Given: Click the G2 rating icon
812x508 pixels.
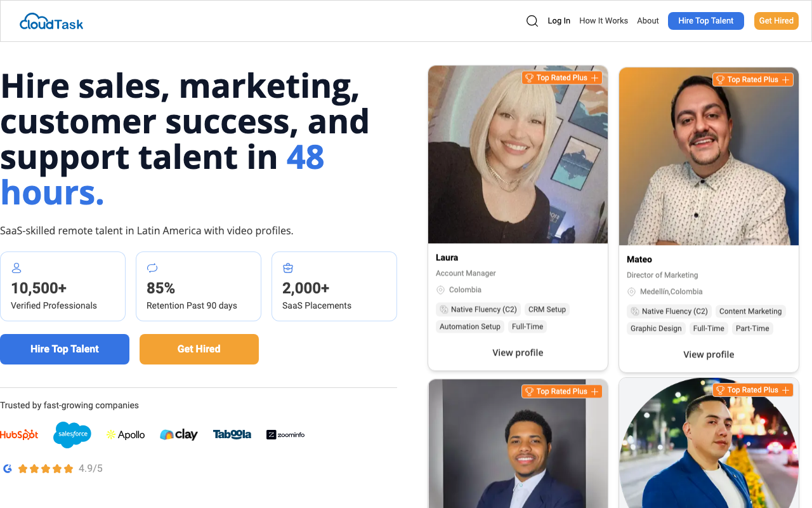Looking at the screenshot, I should (8, 469).
